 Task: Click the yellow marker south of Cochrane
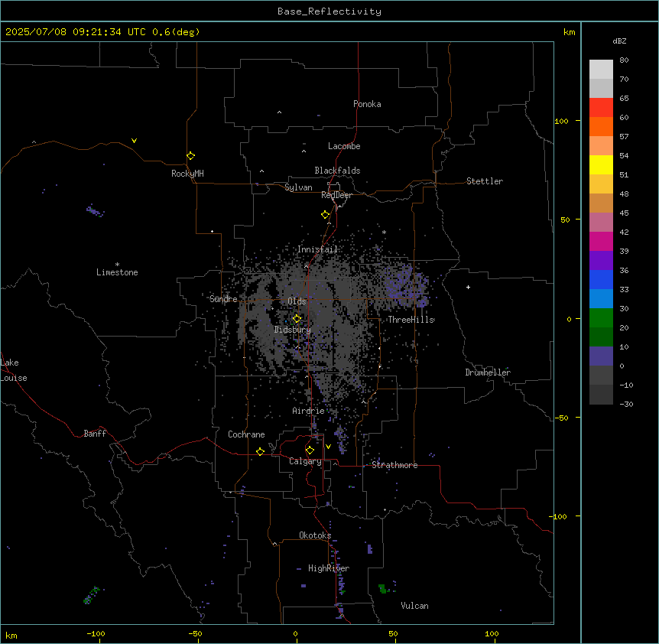click(x=260, y=451)
